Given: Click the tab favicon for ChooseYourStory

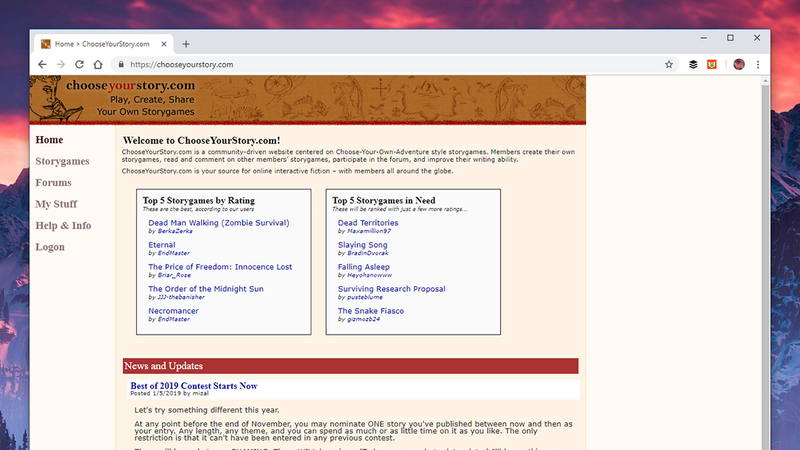Looking at the screenshot, I should coord(45,44).
